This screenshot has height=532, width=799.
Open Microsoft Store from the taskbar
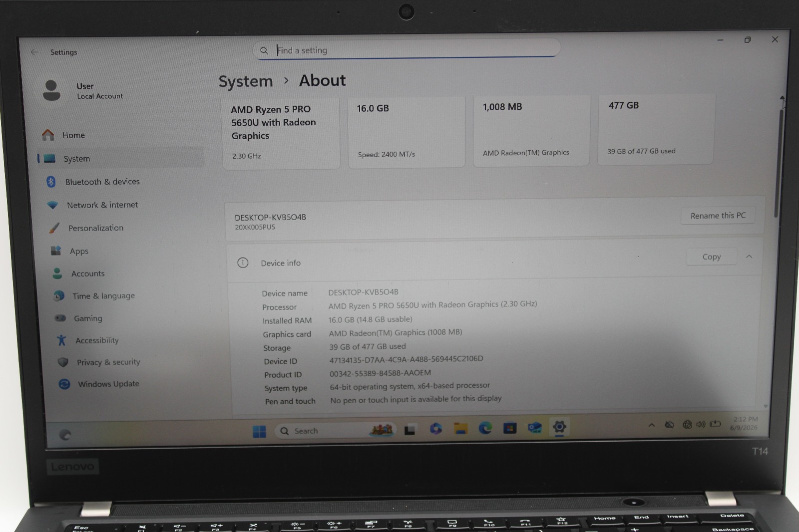click(510, 428)
